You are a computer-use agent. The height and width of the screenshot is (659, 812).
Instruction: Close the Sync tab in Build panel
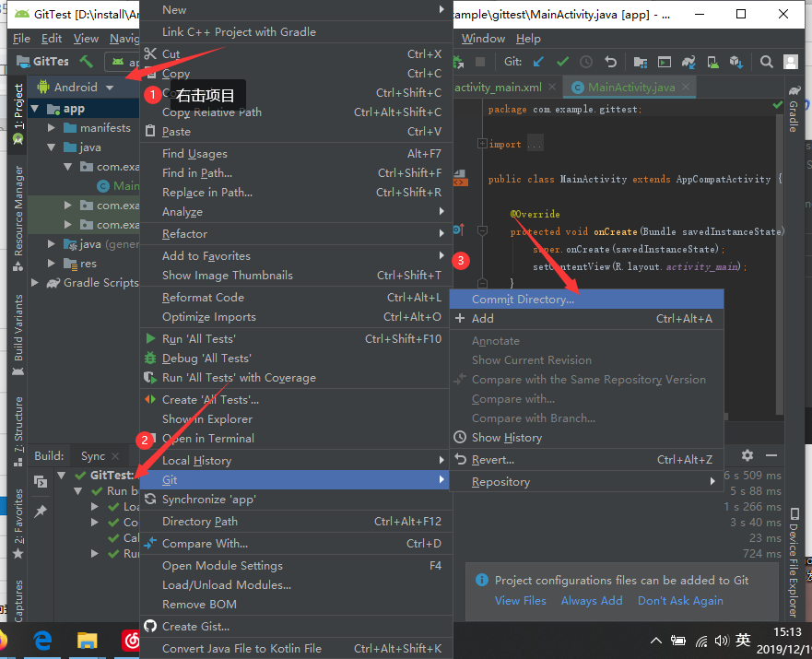(115, 456)
